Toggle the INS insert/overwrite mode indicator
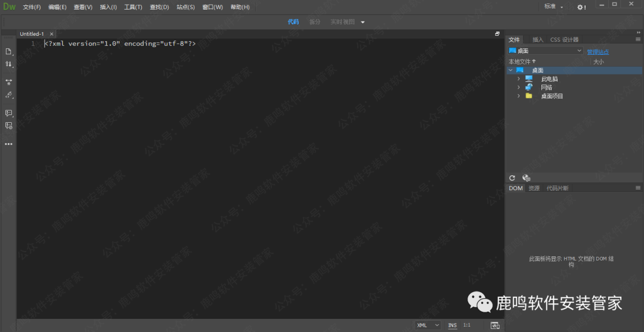 point(453,325)
